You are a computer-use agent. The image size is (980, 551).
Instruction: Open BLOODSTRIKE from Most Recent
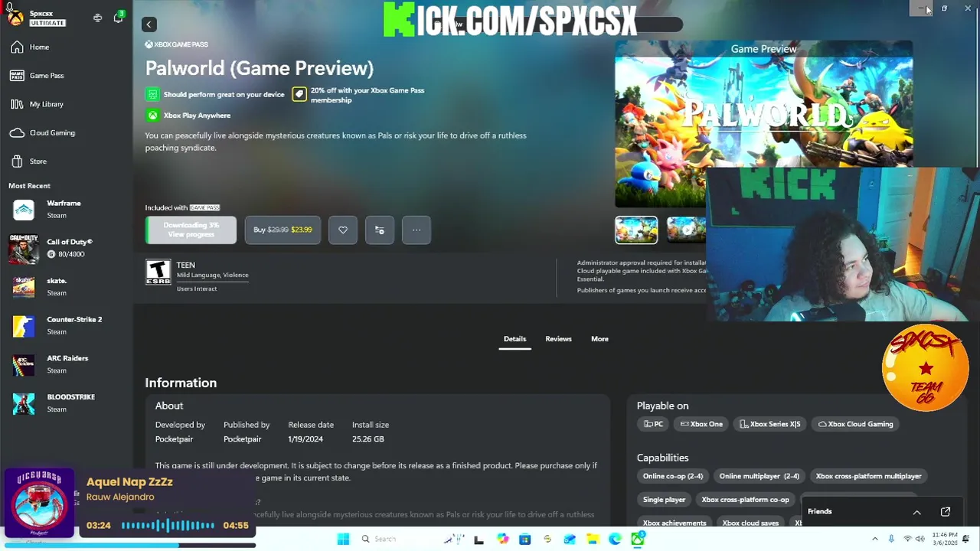click(x=67, y=403)
